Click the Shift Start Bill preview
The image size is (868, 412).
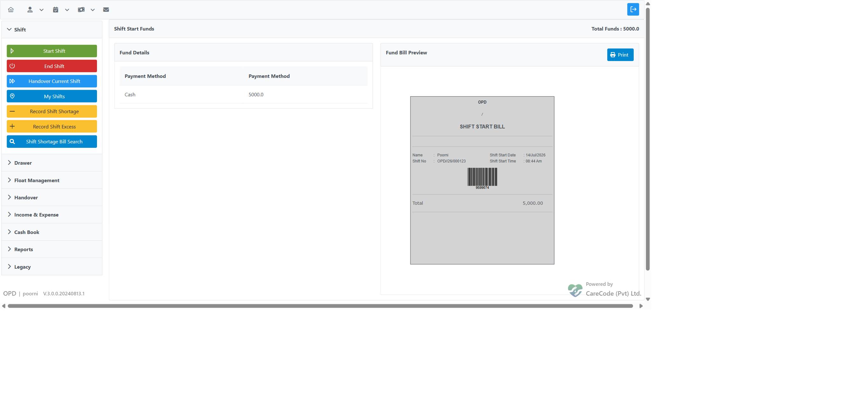click(x=482, y=180)
